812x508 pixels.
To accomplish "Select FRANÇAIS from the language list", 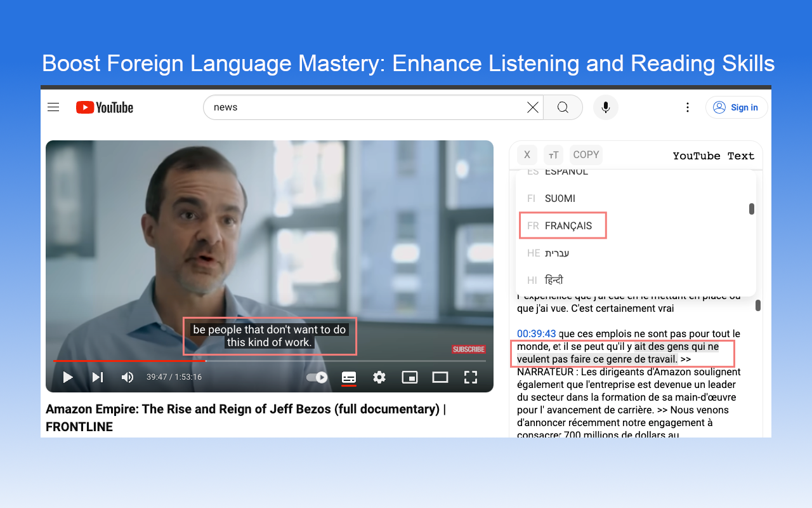I will click(562, 225).
